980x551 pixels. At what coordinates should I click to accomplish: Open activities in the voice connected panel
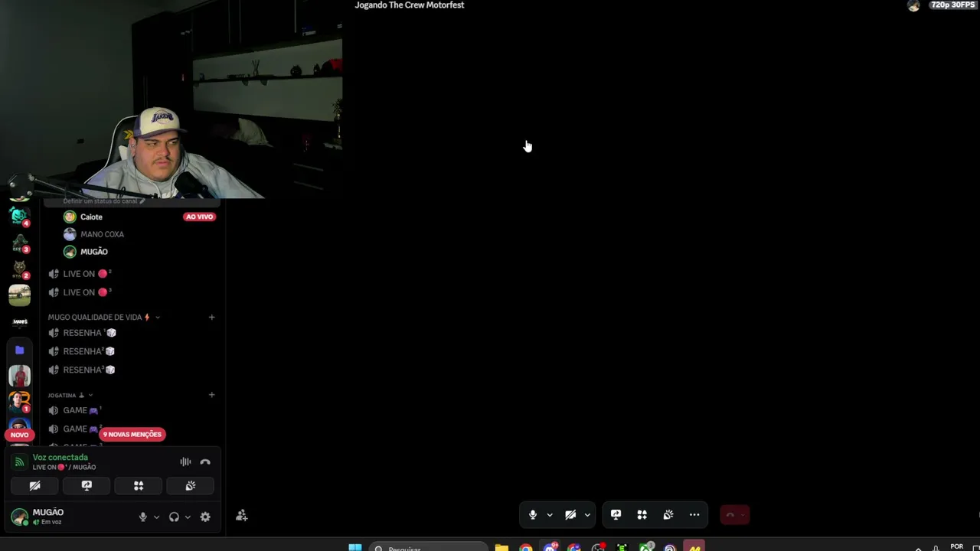click(139, 486)
